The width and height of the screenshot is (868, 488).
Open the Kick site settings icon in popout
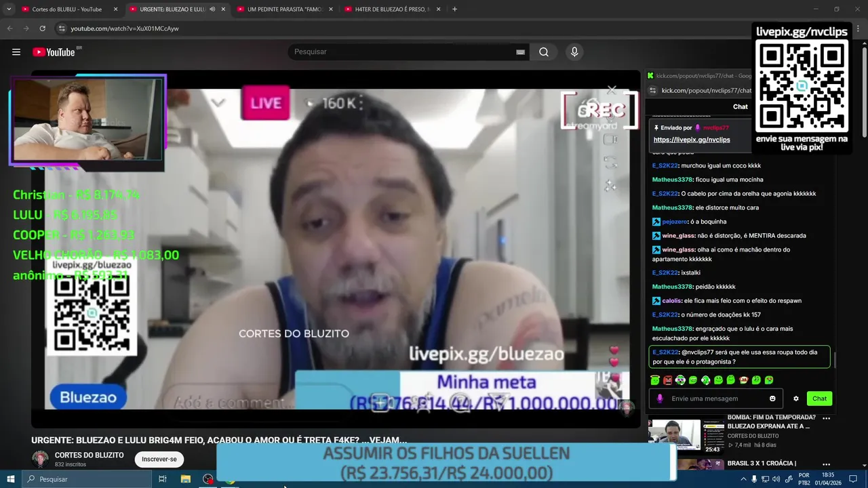click(x=652, y=90)
